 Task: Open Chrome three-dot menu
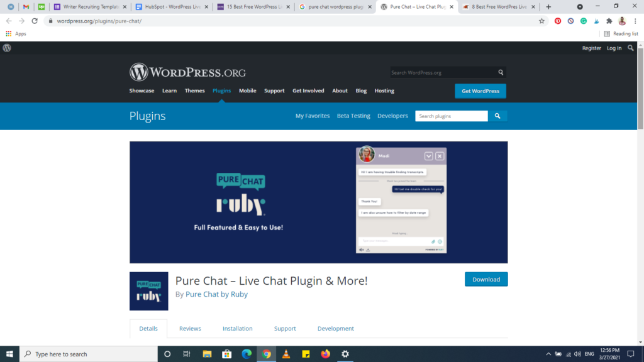(x=635, y=21)
